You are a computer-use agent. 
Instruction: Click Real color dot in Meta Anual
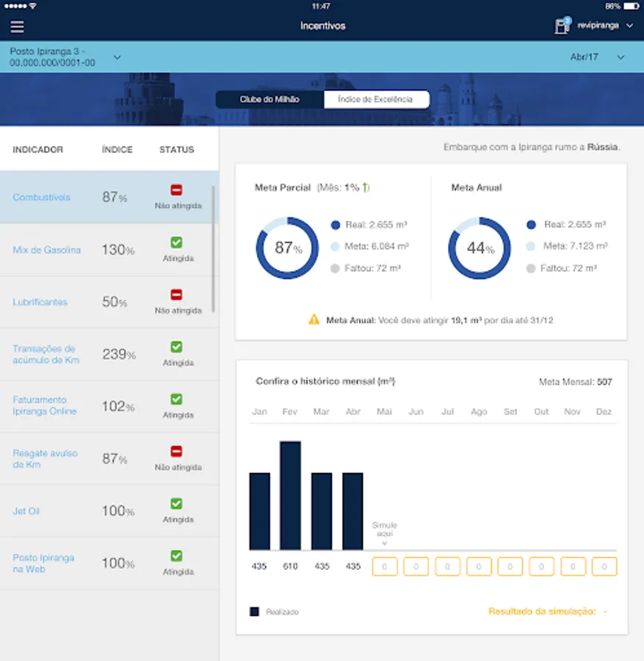click(x=531, y=225)
